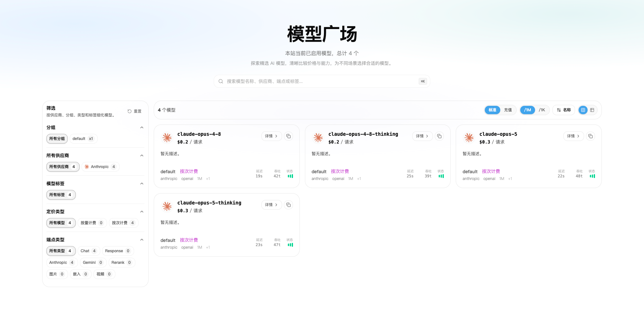The image size is (644, 319).
Task: Open 详情 for claude-opus-5
Action: 573,136
